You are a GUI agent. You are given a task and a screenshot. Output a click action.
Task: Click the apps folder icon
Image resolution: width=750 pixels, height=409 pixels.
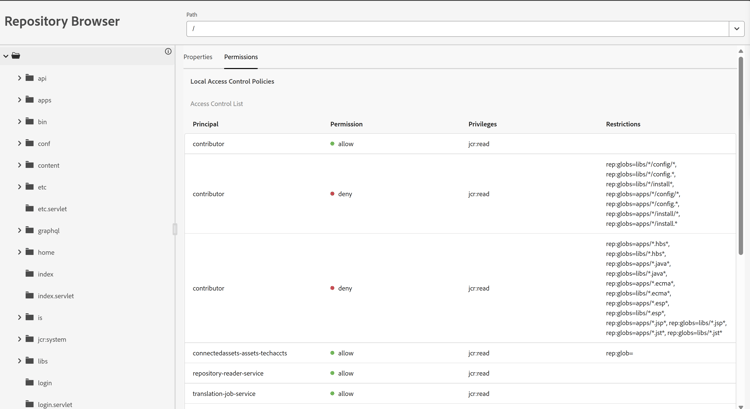point(30,99)
